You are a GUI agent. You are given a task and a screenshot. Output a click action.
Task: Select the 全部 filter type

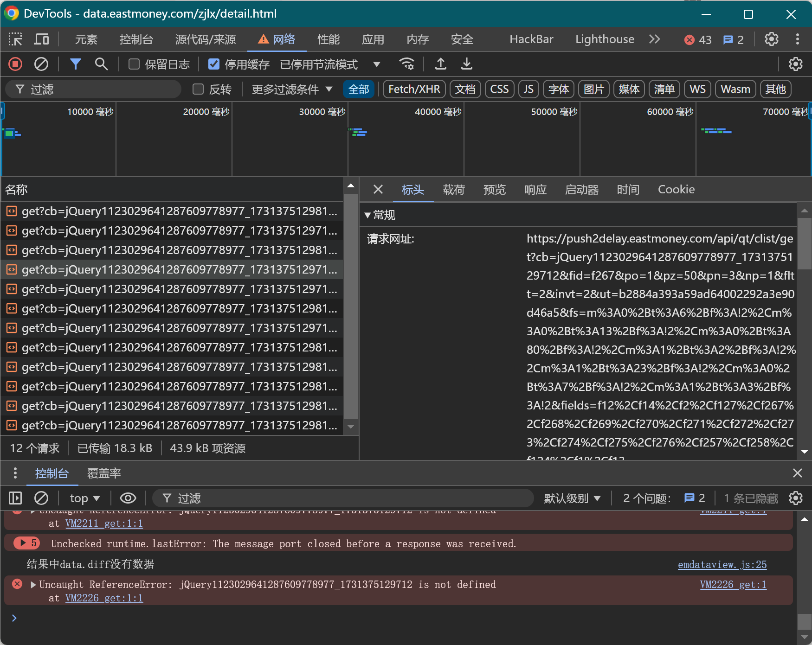[359, 89]
